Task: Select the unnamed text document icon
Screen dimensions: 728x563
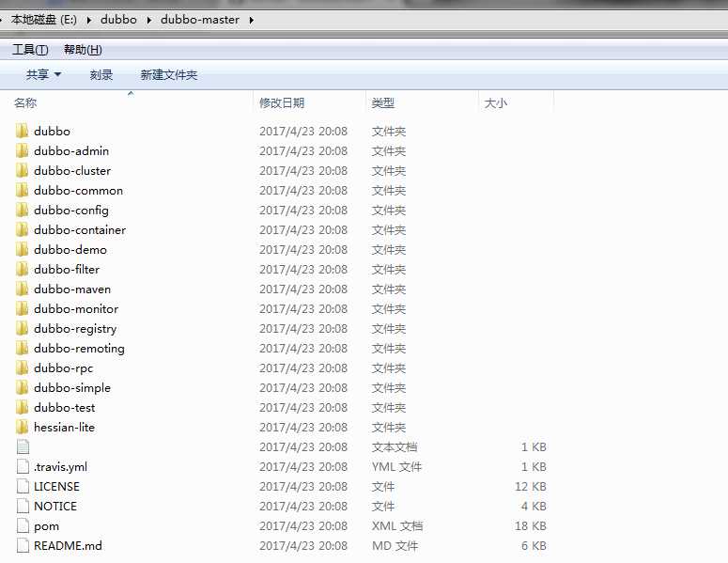Action: point(23,446)
